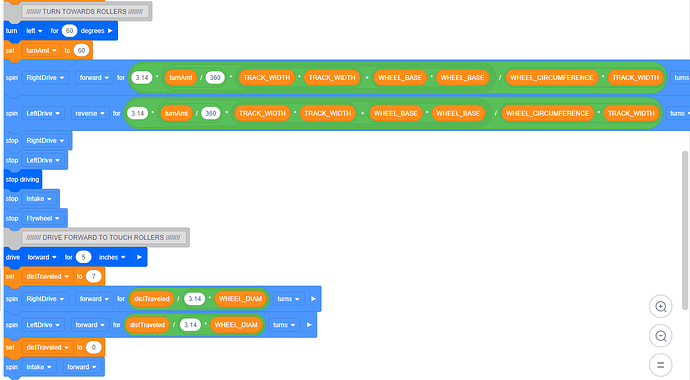Open the turnAmt variable dropdown
690x380 pixels.
click(41, 51)
